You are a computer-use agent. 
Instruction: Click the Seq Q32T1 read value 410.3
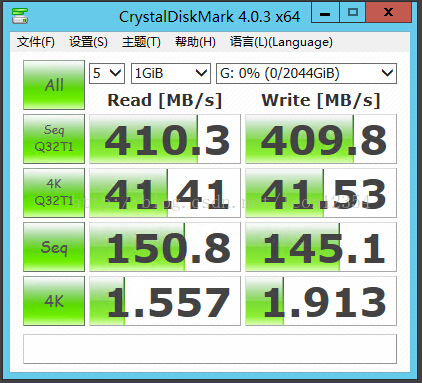click(x=165, y=139)
